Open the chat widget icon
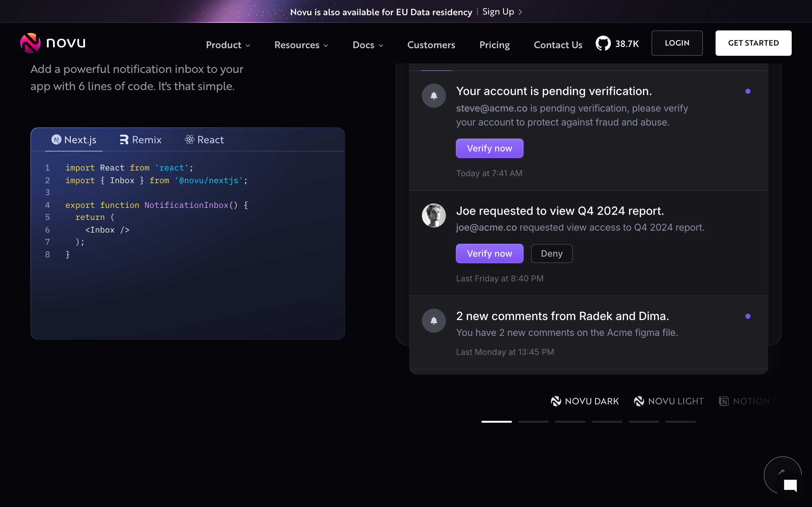812x507 pixels. click(790, 485)
